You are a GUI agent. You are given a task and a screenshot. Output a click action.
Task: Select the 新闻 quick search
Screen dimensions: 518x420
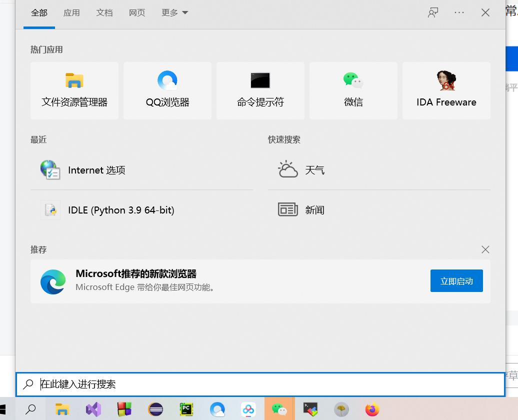tap(379, 210)
